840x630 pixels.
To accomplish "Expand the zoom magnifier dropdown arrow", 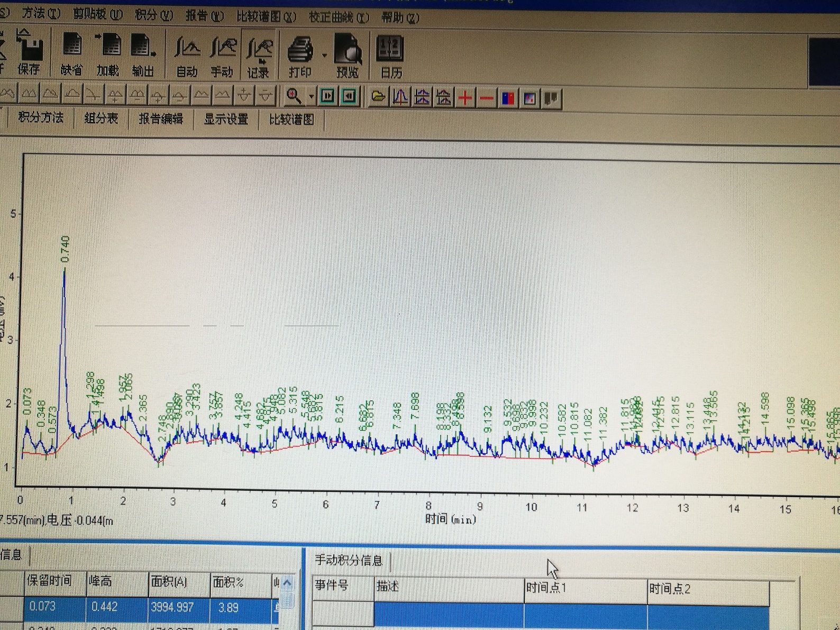I will (311, 96).
